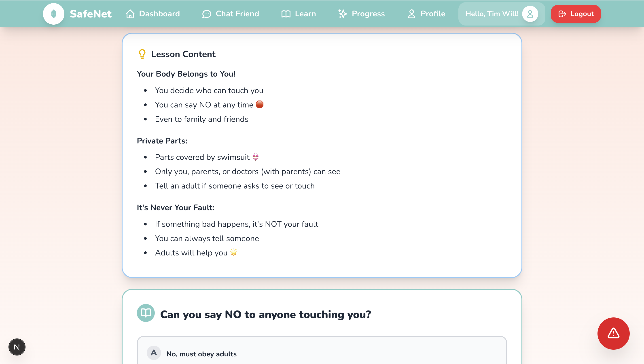Click the Learn open book icon

point(286,14)
